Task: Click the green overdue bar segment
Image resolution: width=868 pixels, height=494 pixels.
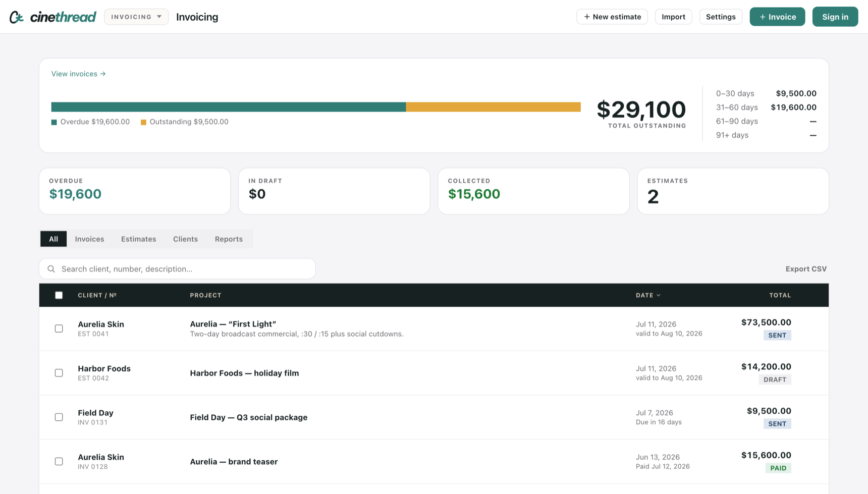Action: click(229, 107)
